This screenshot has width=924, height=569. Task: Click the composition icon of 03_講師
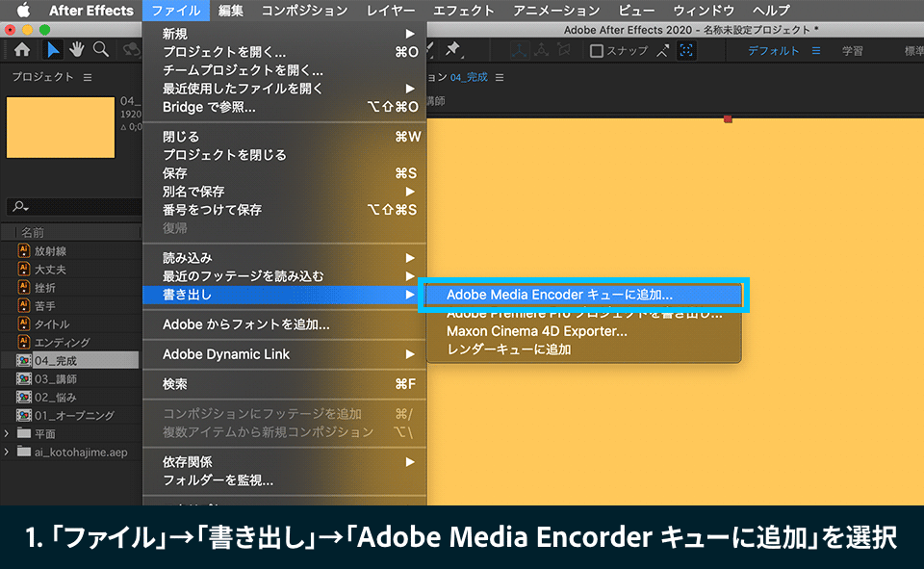coord(23,378)
